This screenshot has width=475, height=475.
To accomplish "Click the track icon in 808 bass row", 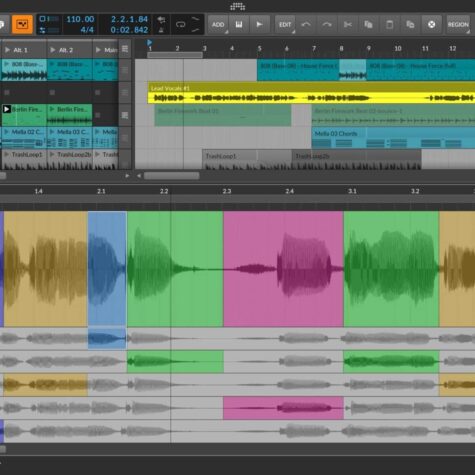I will tap(125, 70).
